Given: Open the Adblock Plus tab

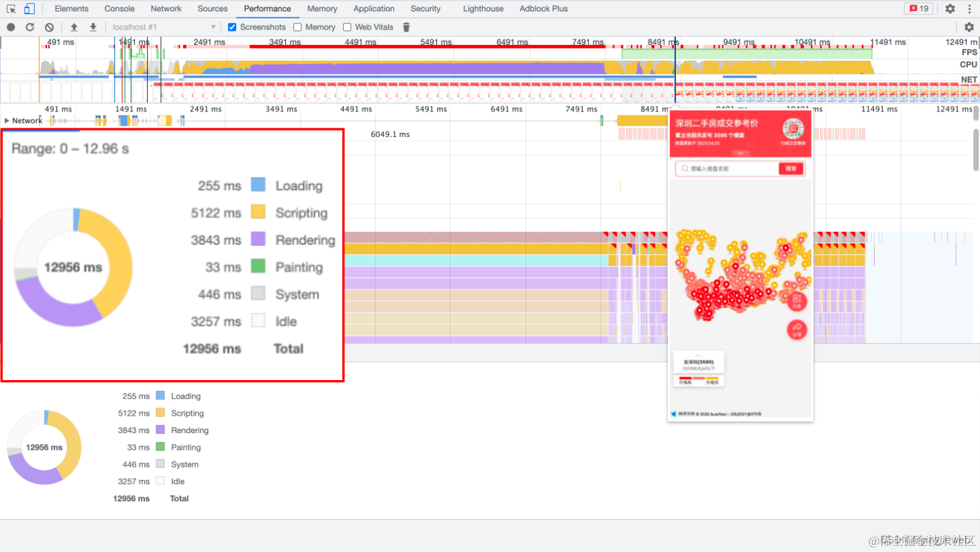Looking at the screenshot, I should point(544,9).
